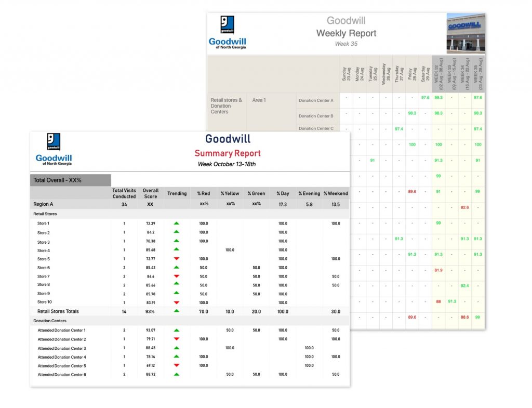
Task: Open the Goodwill storefront photo thumbnail
Action: [466, 33]
